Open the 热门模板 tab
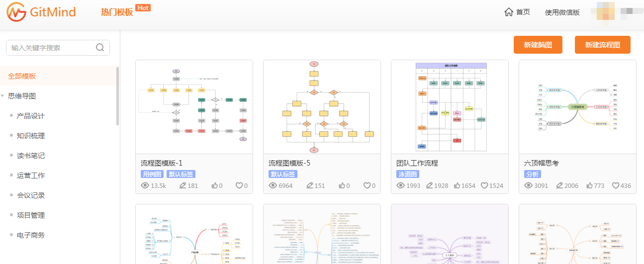Viewport: 644px width, 264px height. (117, 12)
